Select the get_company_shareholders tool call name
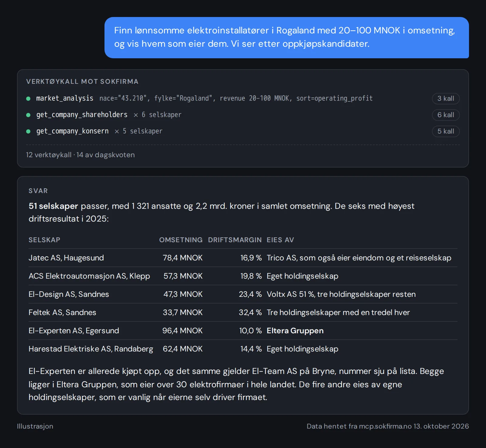Image resolution: width=486 pixels, height=448 pixels. tap(82, 115)
